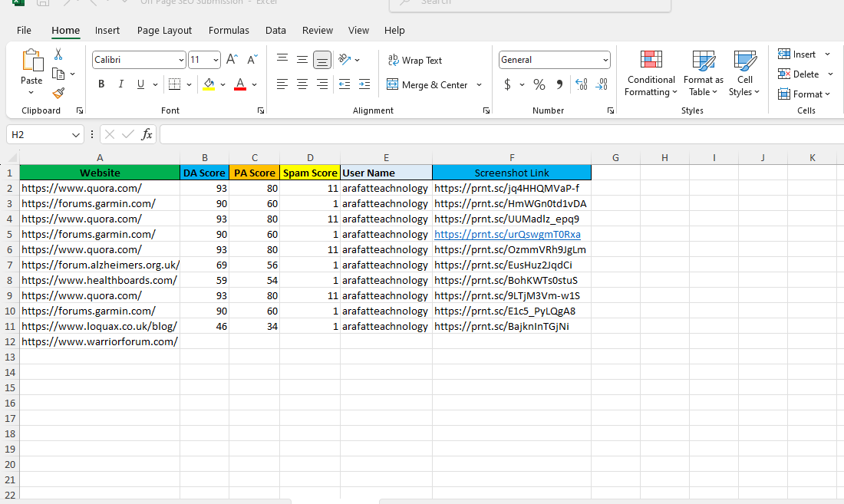This screenshot has height=504, width=844.
Task: Click the Align Left icon
Action: pos(282,84)
